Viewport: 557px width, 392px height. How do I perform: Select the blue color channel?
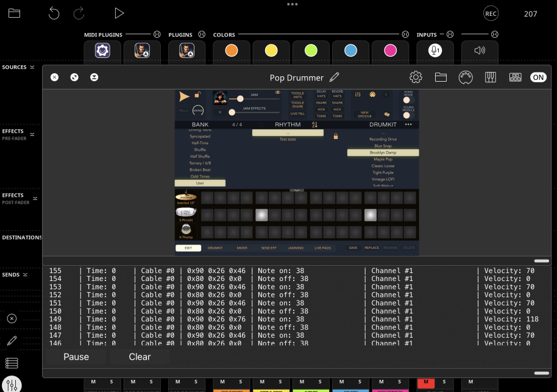point(350,51)
